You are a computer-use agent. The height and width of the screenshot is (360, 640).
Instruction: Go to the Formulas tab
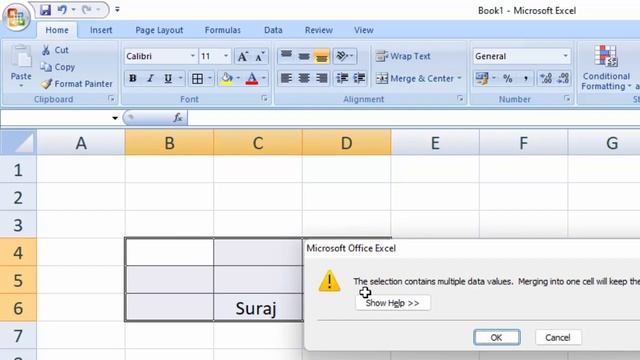point(222,30)
